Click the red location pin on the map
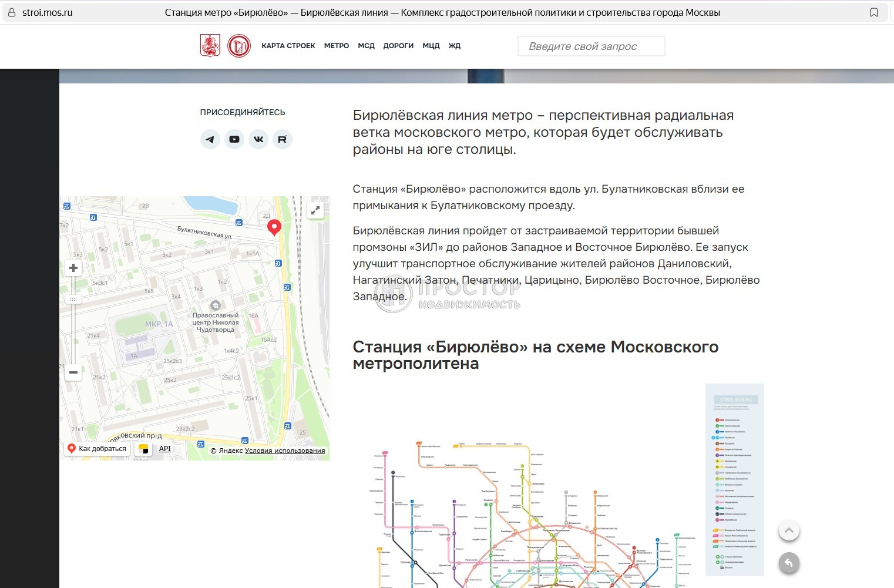This screenshot has height=588, width=894. (x=274, y=227)
